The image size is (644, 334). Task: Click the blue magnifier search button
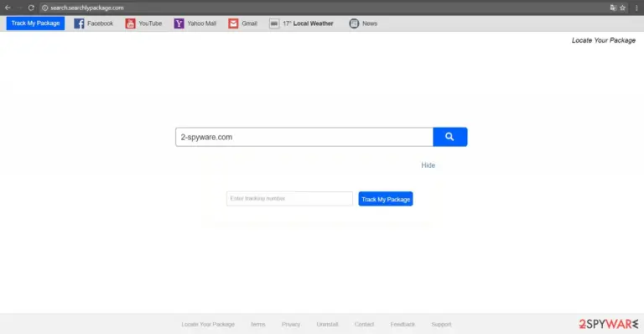[x=449, y=137]
